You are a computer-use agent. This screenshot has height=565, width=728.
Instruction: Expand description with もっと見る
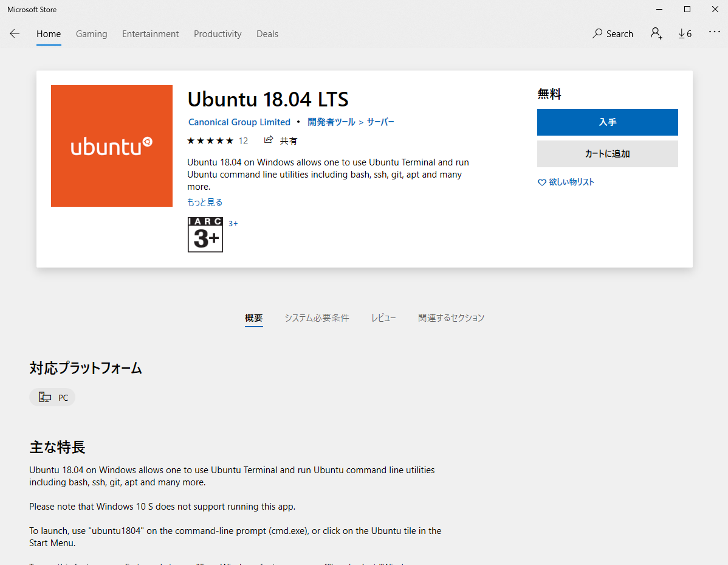pos(205,202)
